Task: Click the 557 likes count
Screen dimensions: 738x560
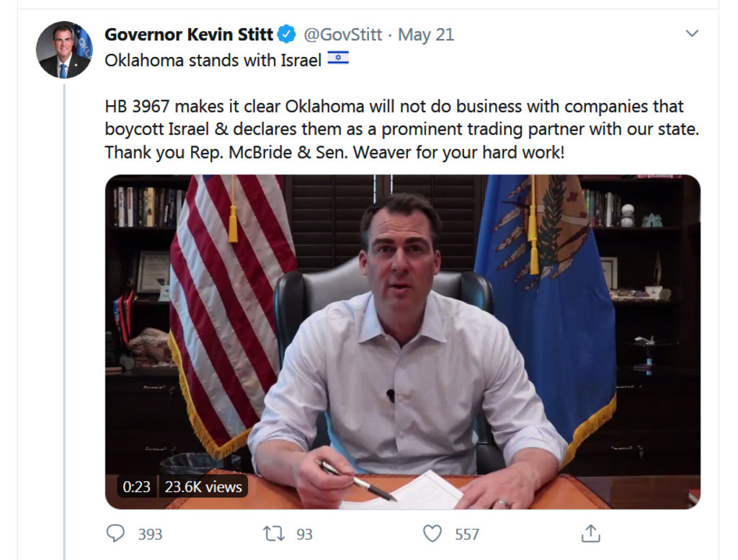Action: coord(467,534)
